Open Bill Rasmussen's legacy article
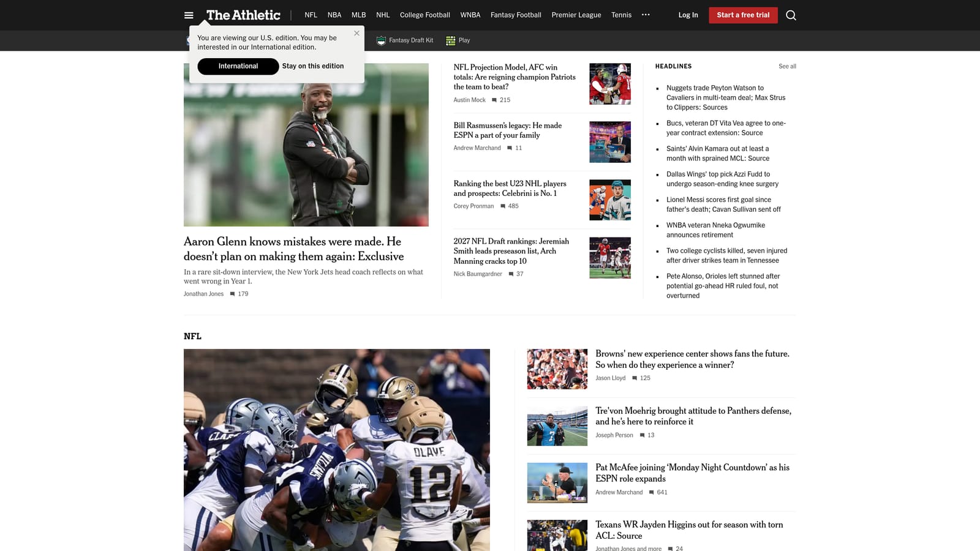The width and height of the screenshot is (980, 551). pyautogui.click(x=508, y=130)
